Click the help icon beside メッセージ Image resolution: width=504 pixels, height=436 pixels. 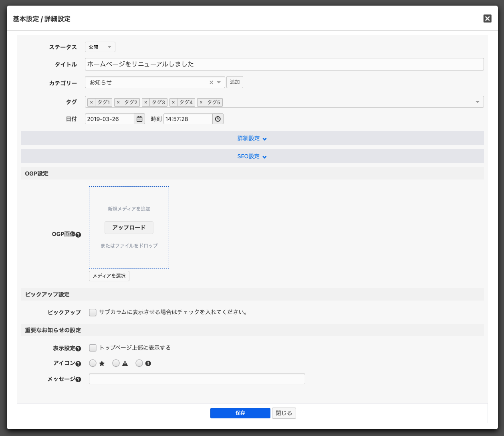tap(79, 379)
